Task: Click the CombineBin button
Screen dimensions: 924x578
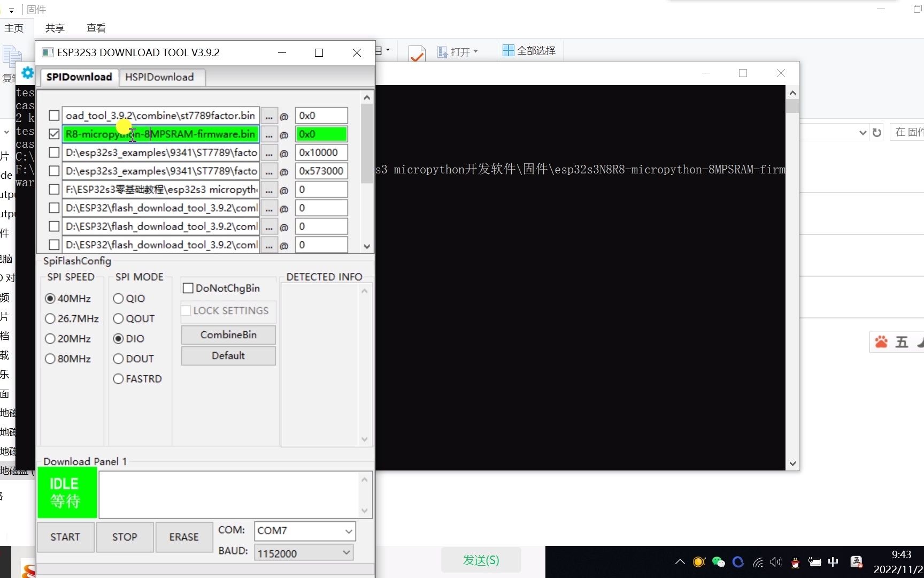Action: 228,335
